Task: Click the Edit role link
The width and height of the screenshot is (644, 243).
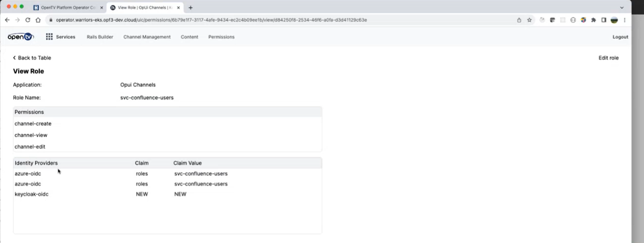Action: point(608,58)
